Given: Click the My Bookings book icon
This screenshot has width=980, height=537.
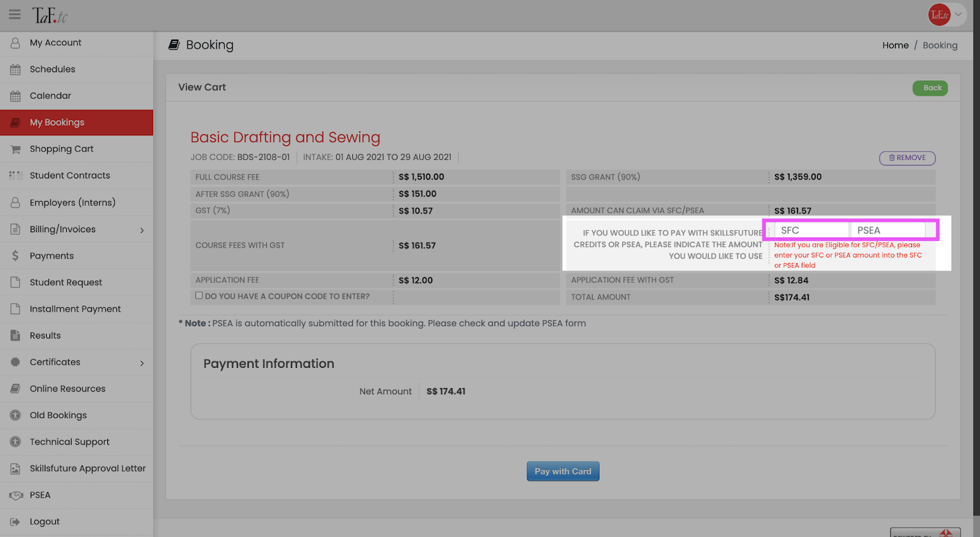Looking at the screenshot, I should click(15, 123).
